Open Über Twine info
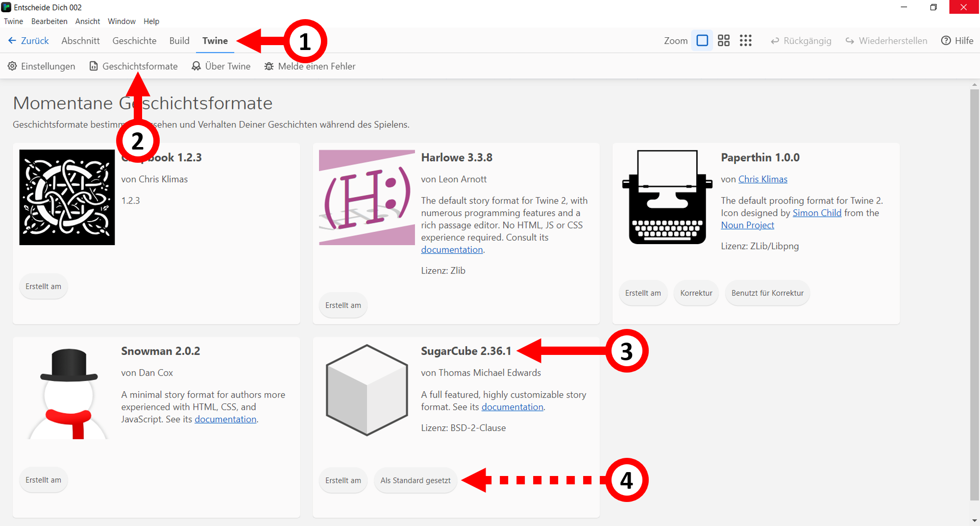 pos(221,66)
